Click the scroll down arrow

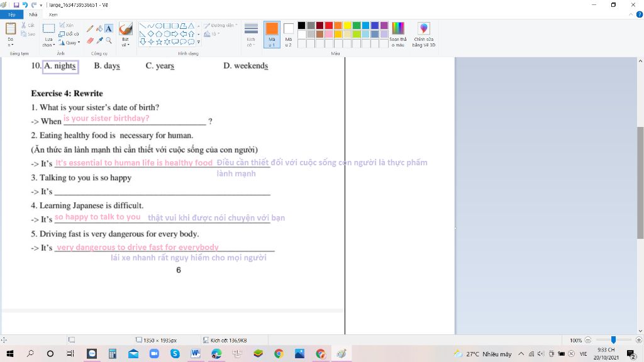click(640, 331)
